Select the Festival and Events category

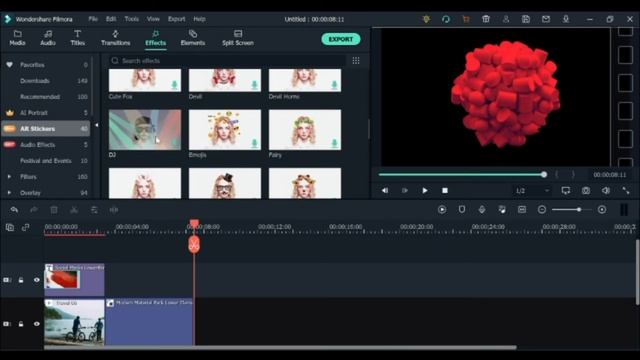pos(47,160)
